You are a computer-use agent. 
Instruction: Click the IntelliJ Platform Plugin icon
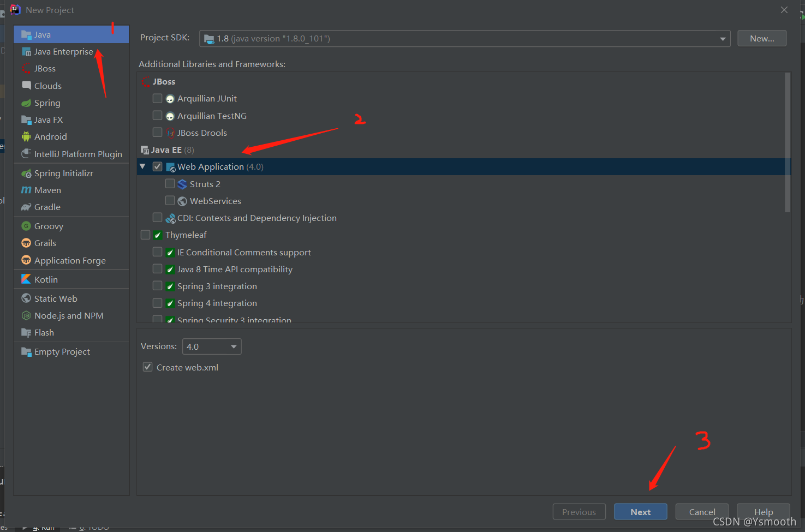click(x=26, y=154)
